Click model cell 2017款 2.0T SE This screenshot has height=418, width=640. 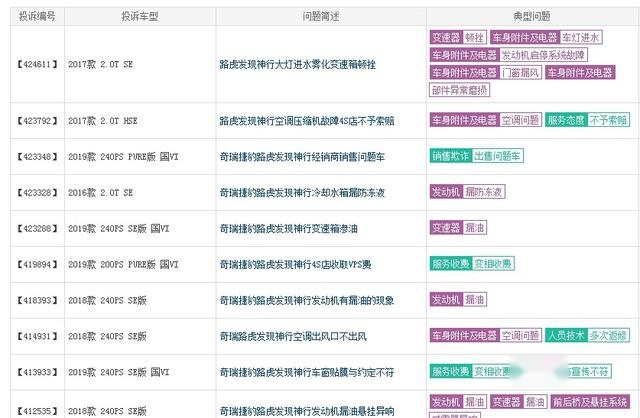click(100, 64)
